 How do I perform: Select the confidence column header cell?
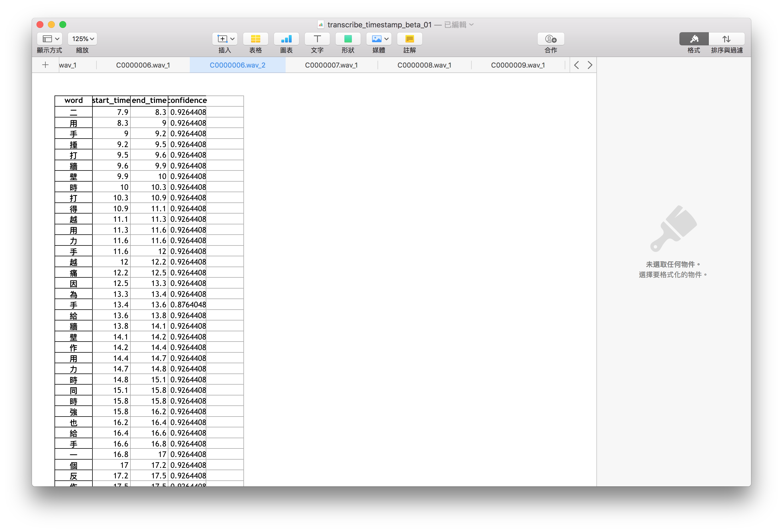tap(187, 101)
